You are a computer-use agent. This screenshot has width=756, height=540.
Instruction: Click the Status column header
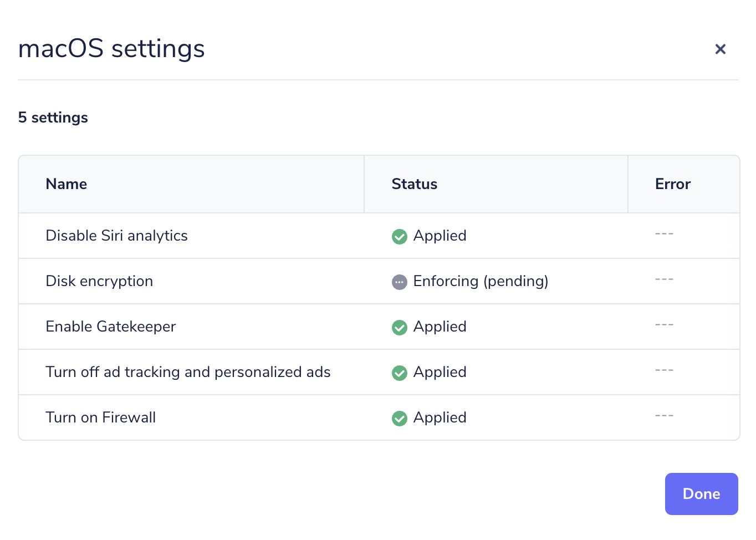414,184
